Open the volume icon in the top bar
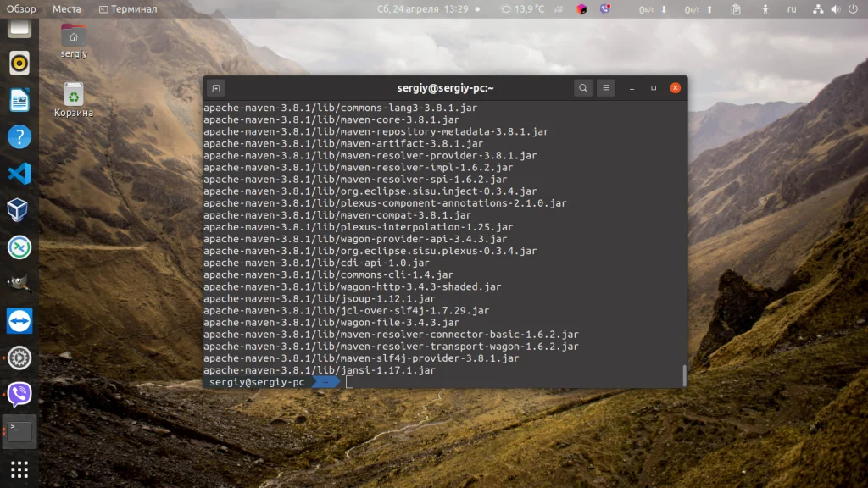Screen dimensions: 868x488 834,9
